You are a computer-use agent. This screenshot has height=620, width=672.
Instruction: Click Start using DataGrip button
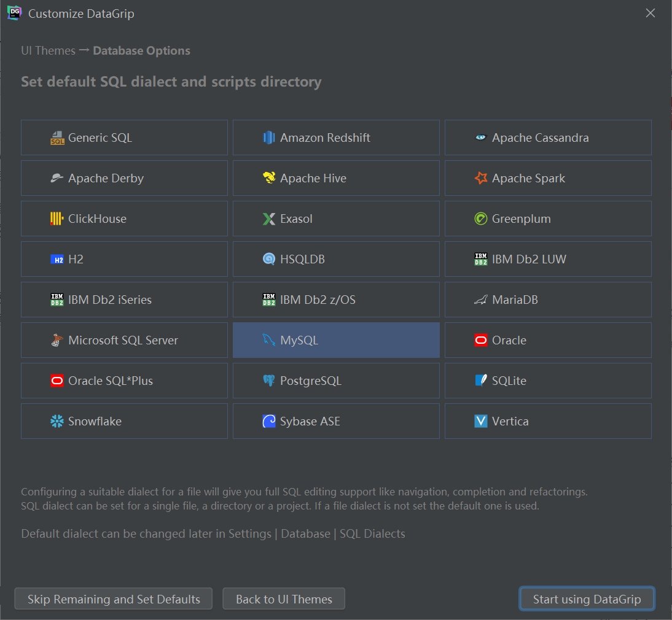tap(587, 599)
